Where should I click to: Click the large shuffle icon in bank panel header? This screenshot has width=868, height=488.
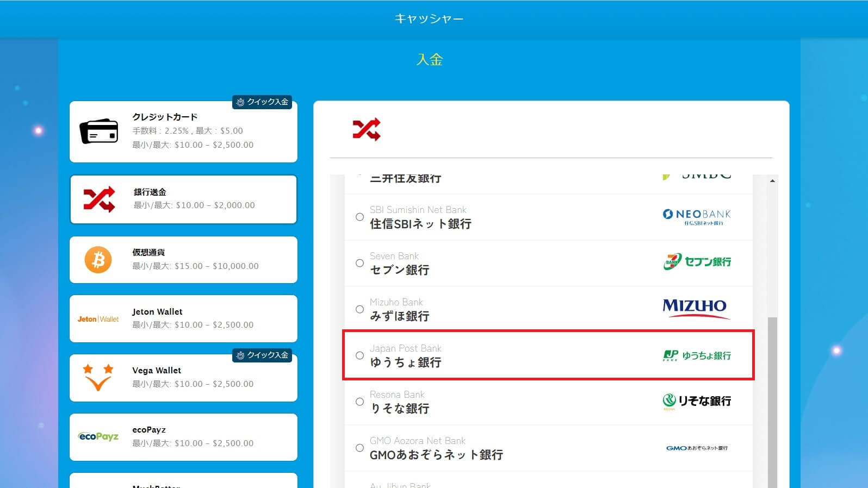367,129
